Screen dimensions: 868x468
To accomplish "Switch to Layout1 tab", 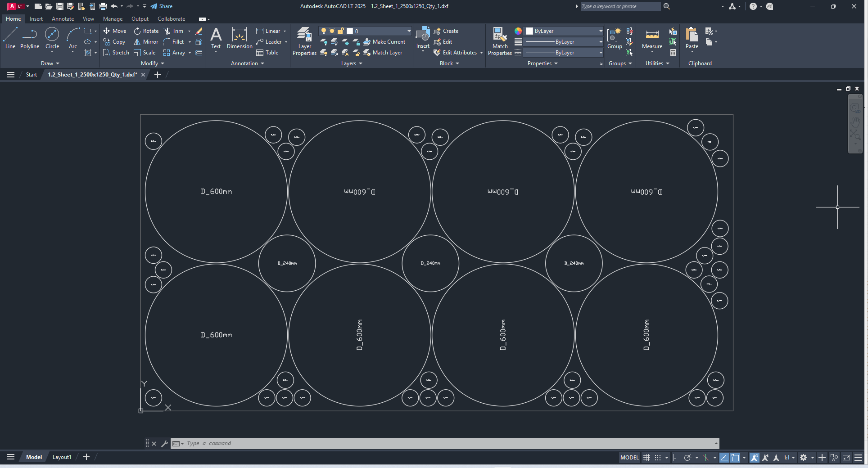I will [x=62, y=457].
